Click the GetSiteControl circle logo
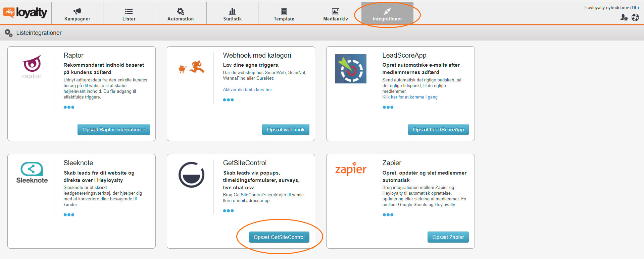This screenshot has width=644, height=259. (191, 175)
